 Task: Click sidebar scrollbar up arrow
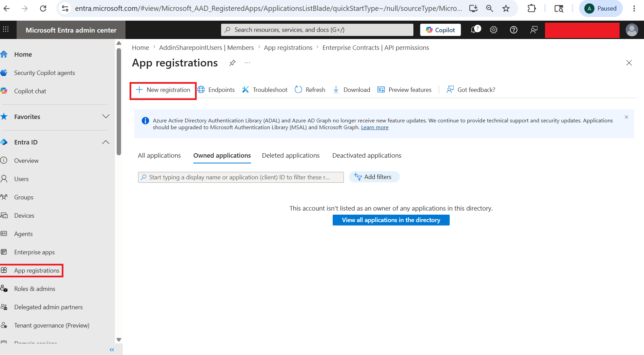pos(119,43)
